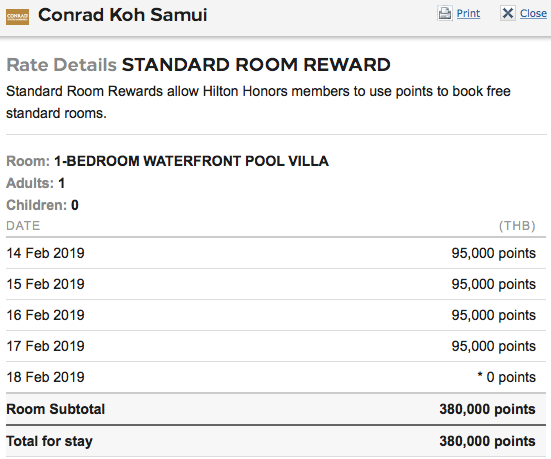Click the 17 Feb 2019 date
This screenshot has height=459, width=551.
[45, 346]
